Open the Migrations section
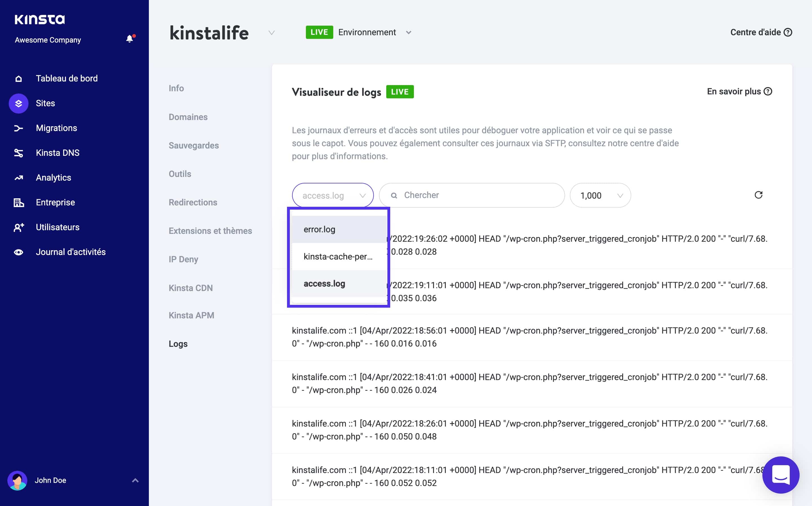The width and height of the screenshot is (812, 506). 57,128
